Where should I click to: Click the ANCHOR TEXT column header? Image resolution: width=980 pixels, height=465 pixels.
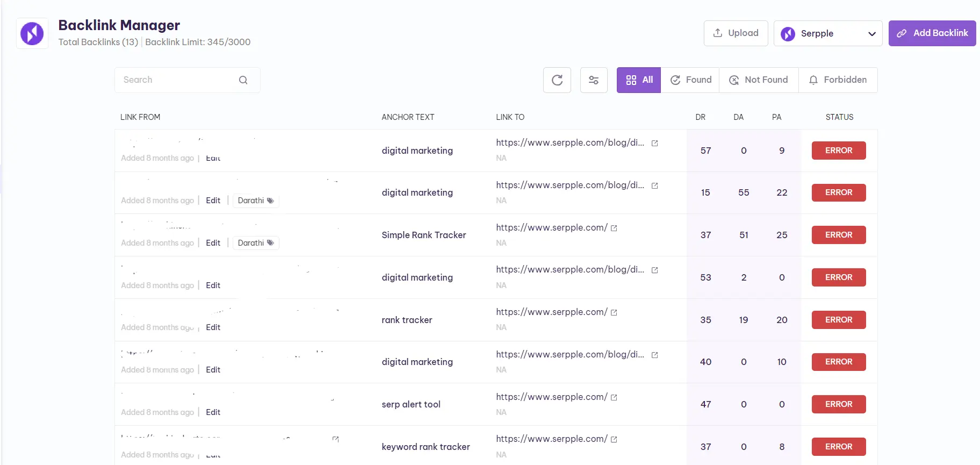tap(408, 117)
